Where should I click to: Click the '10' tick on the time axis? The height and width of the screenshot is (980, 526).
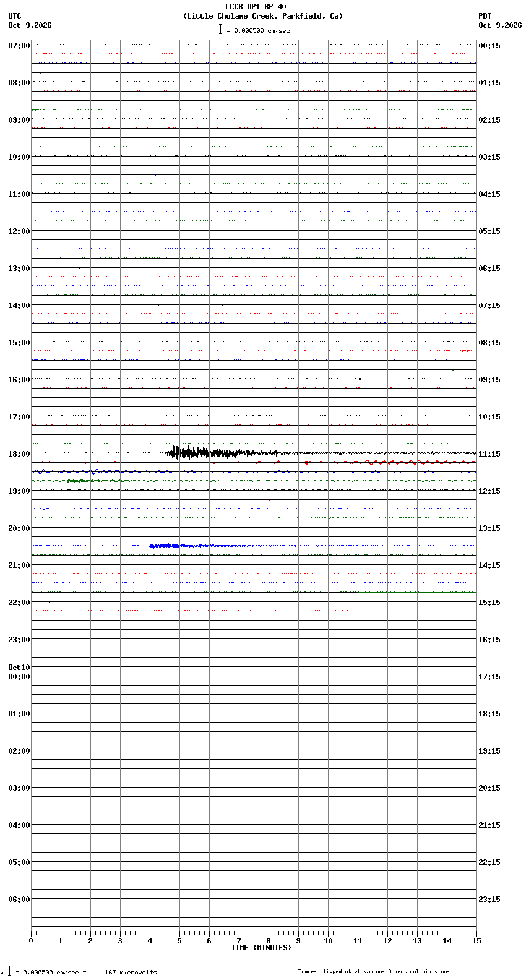click(328, 941)
